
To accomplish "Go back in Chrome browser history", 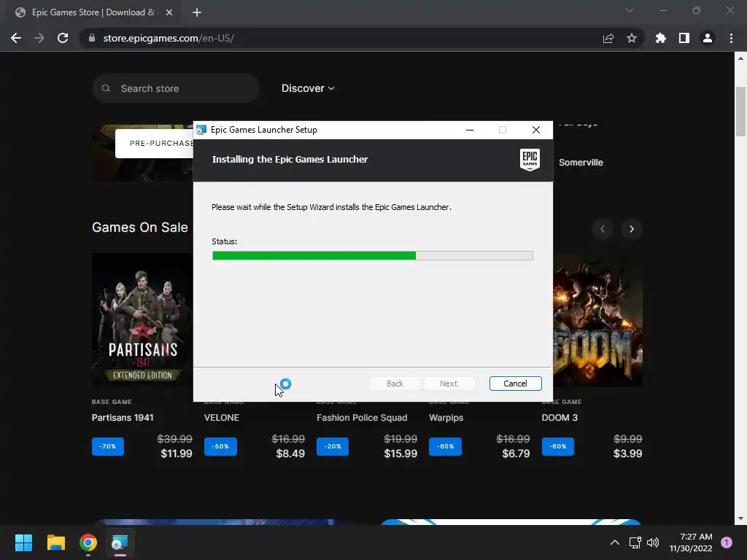I will (16, 38).
